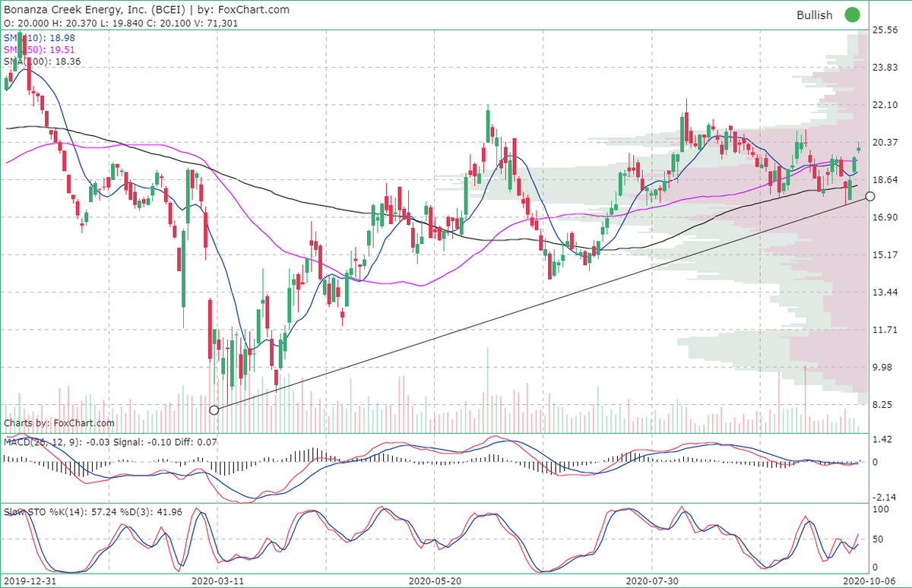Click the 9.98 price axis label
912x588 pixels.
(x=884, y=367)
